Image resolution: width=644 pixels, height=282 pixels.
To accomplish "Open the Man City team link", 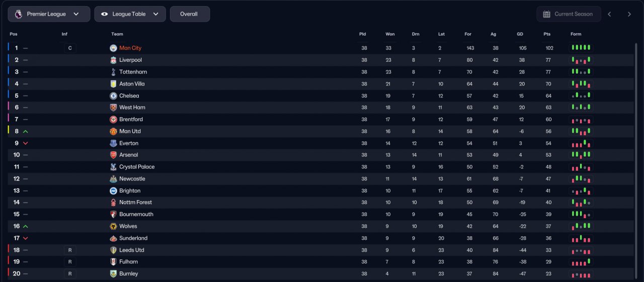I will click(x=130, y=48).
